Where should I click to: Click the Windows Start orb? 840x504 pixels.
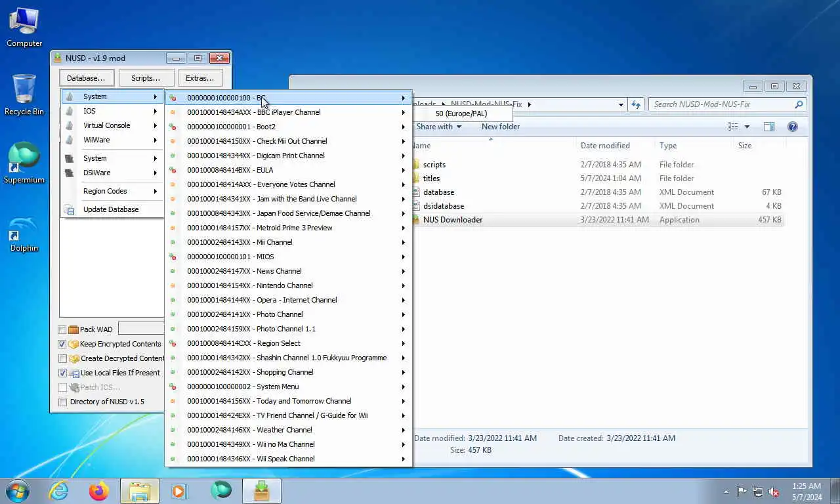(x=17, y=491)
